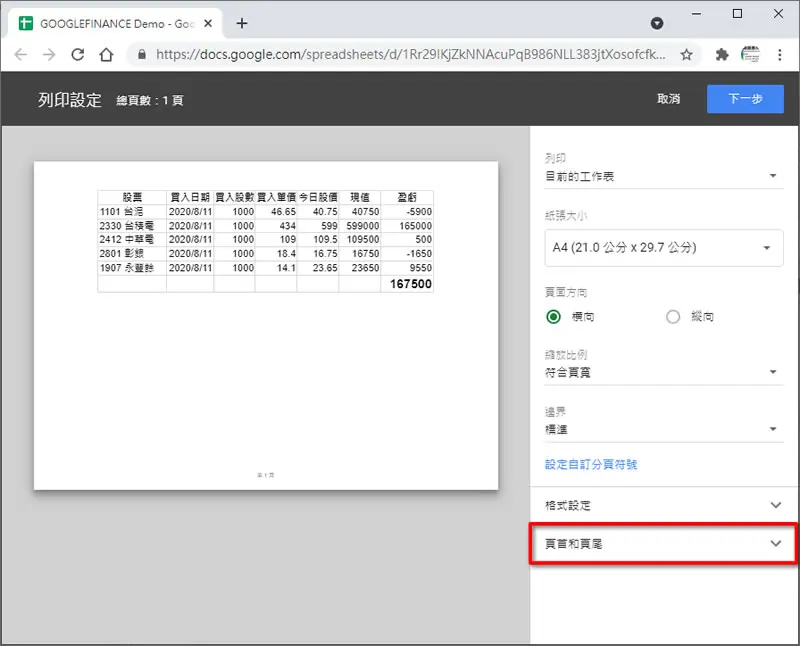Go to browser home page icon
The image size is (800, 646).
[x=106, y=55]
